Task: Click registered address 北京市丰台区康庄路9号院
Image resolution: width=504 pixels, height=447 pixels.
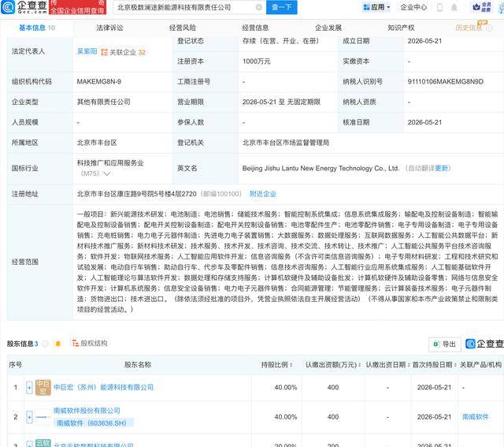Action: pyautogui.click(x=136, y=194)
